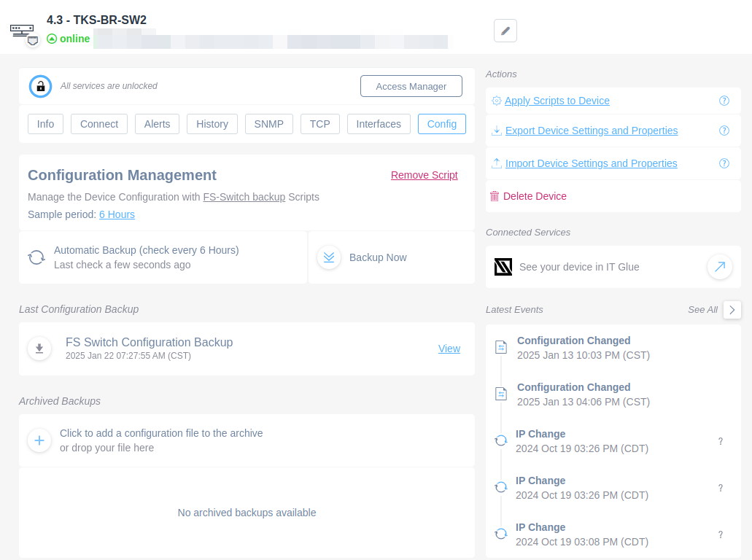Click the upload arrow icon beside Import Device Settings

pos(497,163)
